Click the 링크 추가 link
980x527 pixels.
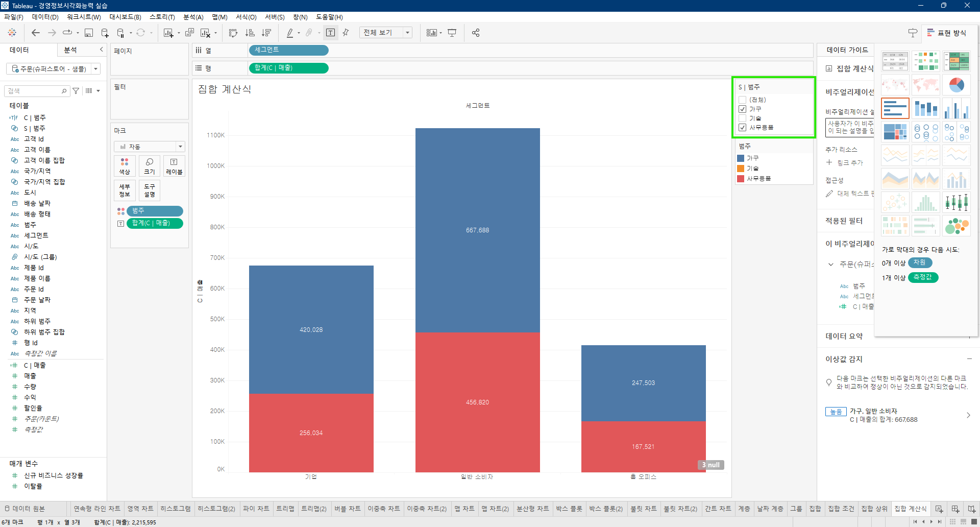point(850,163)
